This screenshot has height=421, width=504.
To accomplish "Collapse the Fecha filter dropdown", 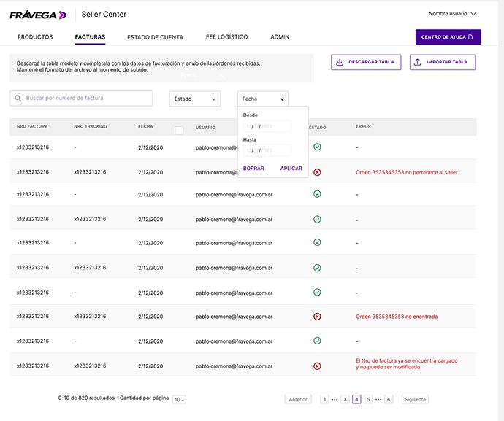I will point(263,99).
